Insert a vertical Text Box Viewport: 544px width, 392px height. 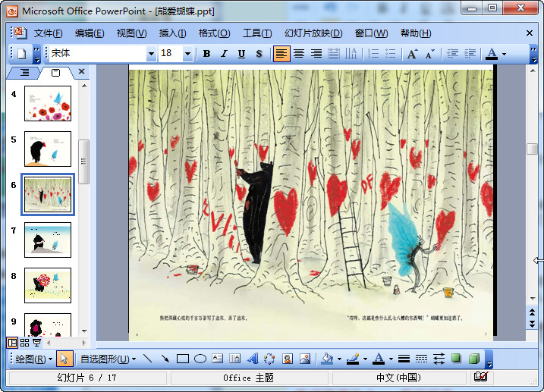[x=235, y=359]
